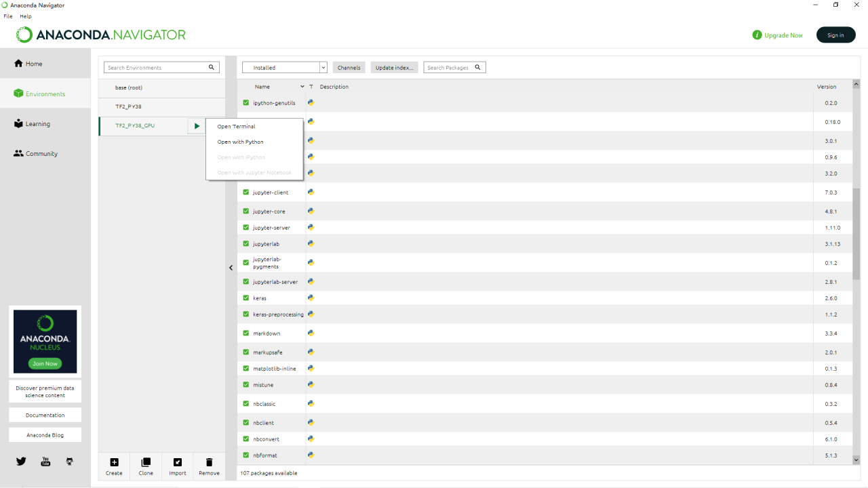The width and height of the screenshot is (868, 488).
Task: Click the Name column sort arrow
Action: 302,87
